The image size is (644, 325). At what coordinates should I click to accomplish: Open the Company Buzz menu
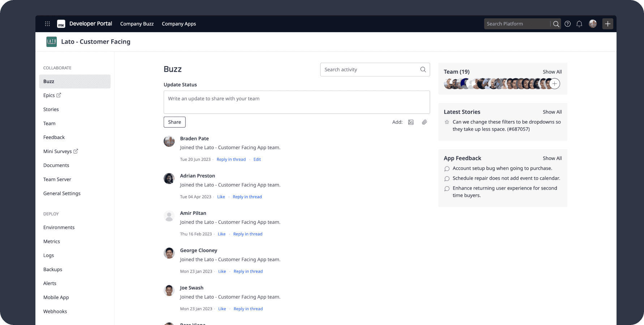[137, 24]
